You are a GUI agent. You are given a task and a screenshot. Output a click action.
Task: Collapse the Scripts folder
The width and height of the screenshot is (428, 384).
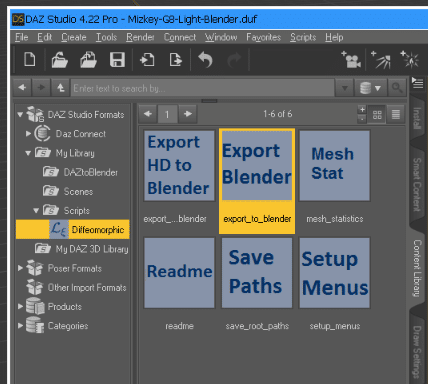(x=36, y=211)
